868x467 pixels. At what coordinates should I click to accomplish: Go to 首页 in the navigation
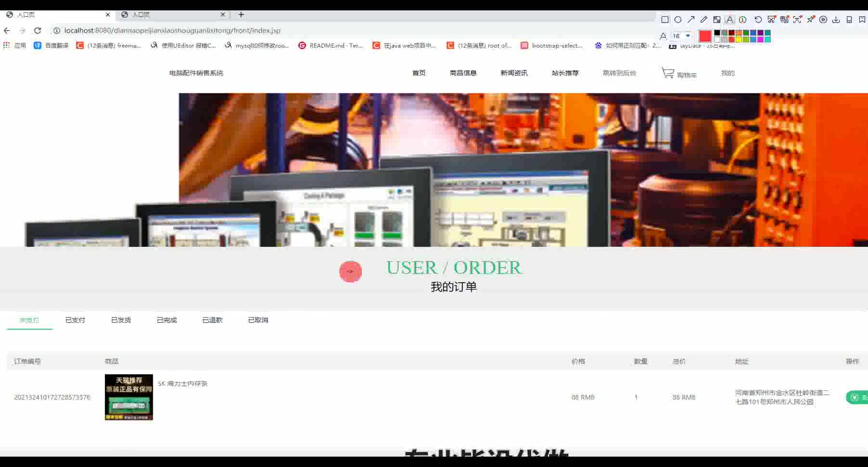[419, 73]
